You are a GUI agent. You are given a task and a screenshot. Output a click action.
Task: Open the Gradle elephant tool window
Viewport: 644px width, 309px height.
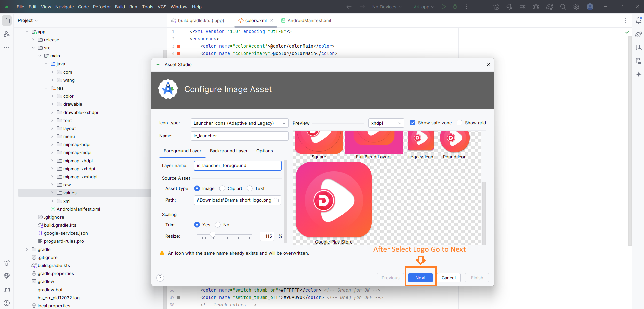pos(639,34)
